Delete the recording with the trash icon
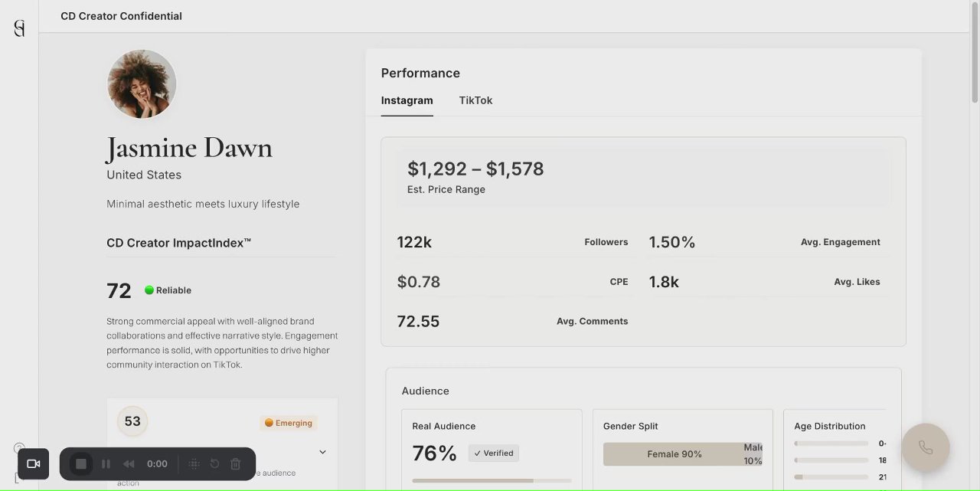This screenshot has height=491, width=980. click(x=236, y=463)
